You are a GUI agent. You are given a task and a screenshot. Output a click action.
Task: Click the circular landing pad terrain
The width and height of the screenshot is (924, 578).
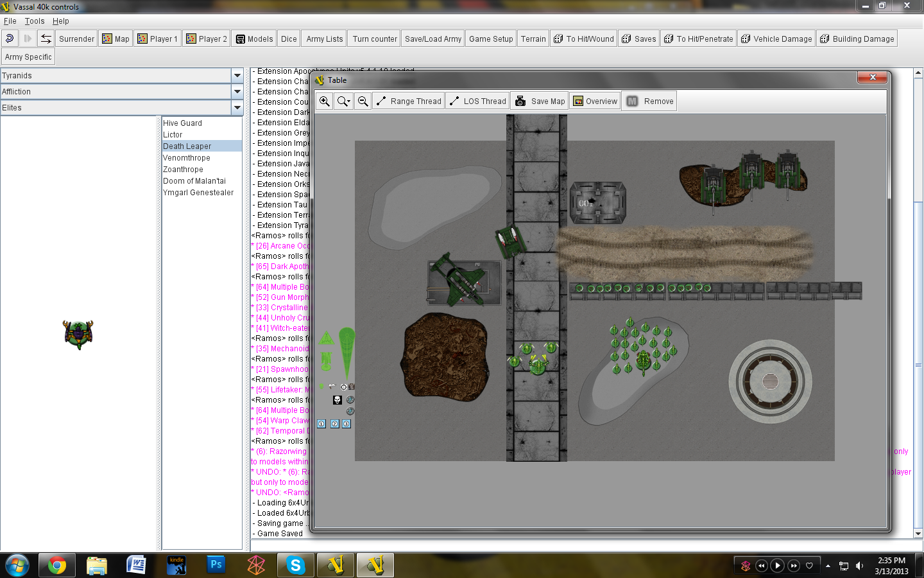770,381
